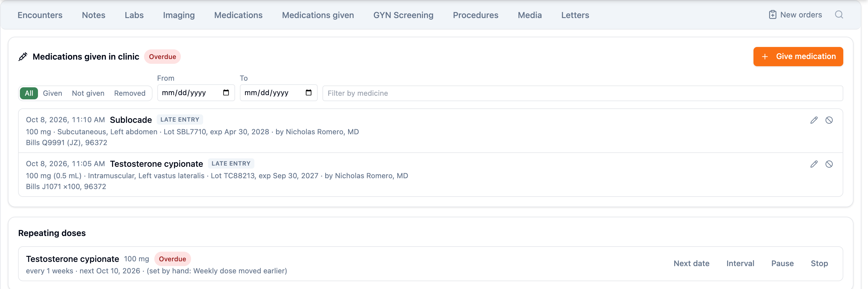The image size is (868, 289).
Task: Click the Overdue badge beside section title
Action: point(162,57)
